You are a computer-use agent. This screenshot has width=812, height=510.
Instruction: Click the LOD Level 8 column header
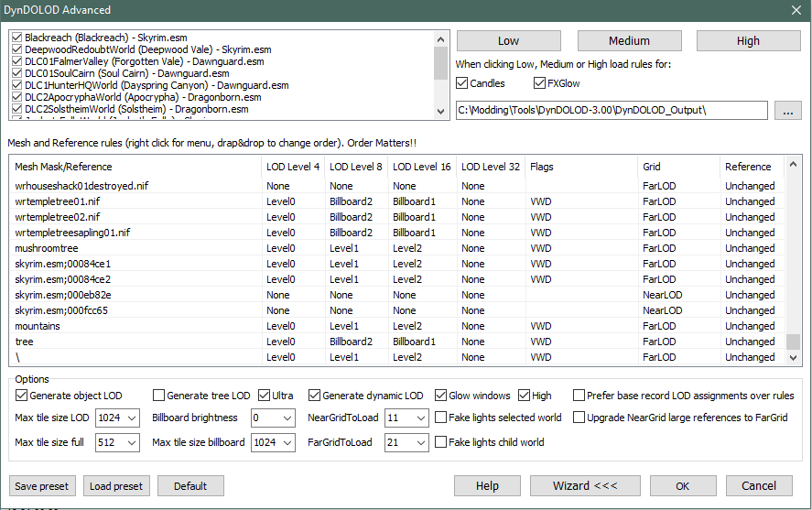click(x=356, y=167)
